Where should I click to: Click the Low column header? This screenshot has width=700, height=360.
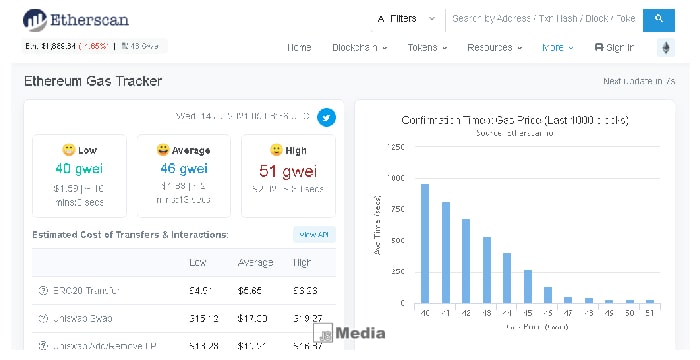pos(197,263)
